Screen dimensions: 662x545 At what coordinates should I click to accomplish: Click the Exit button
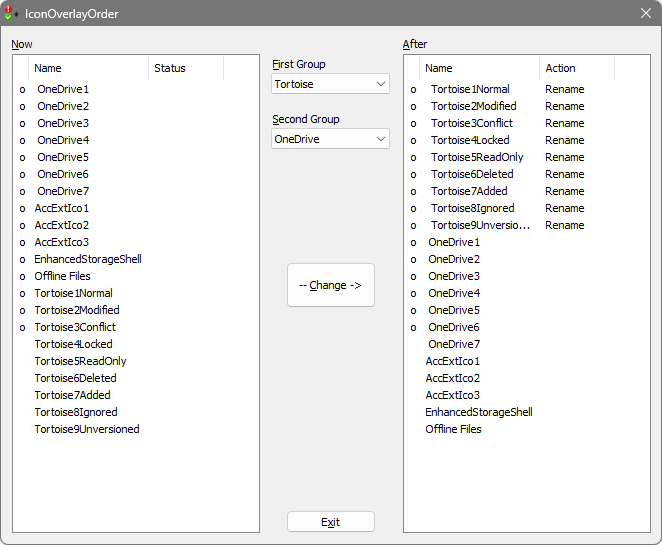coord(330,522)
